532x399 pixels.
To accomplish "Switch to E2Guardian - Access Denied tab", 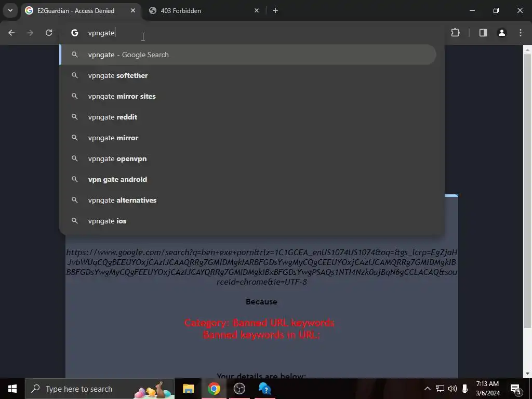I will coord(81,10).
